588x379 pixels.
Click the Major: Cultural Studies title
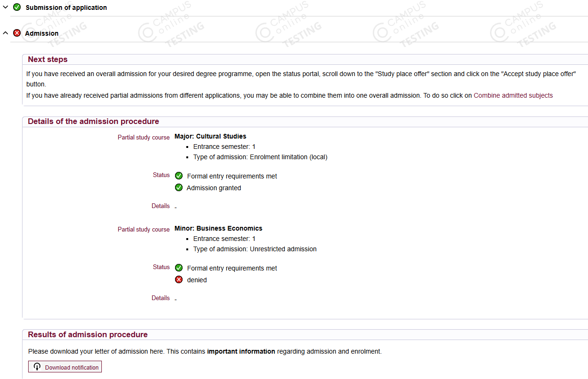click(210, 136)
